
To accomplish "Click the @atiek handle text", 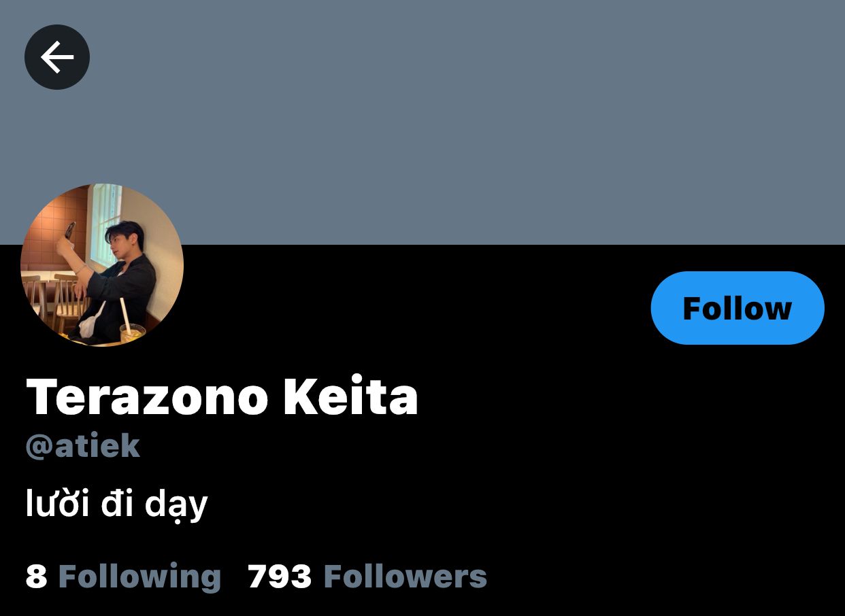I will (x=83, y=447).
